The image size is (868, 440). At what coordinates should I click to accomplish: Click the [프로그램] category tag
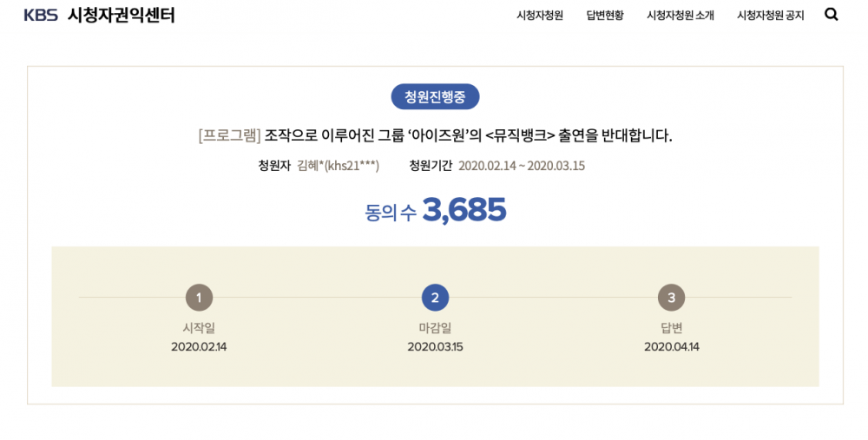click(x=229, y=135)
